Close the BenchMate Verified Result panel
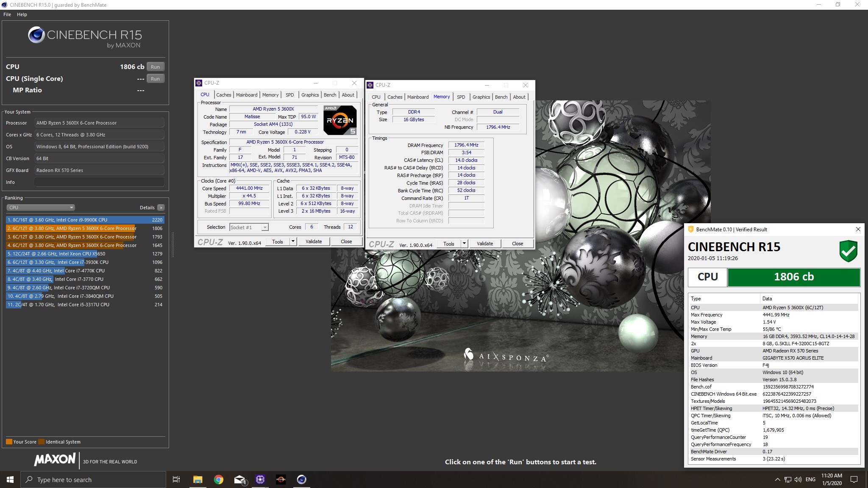The image size is (868, 488). coord(858,229)
